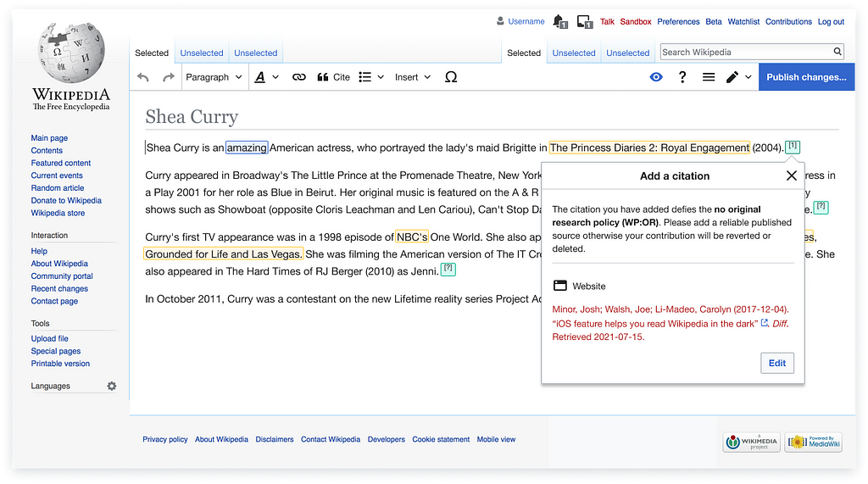Open Privacy policy footer link

pos(165,439)
